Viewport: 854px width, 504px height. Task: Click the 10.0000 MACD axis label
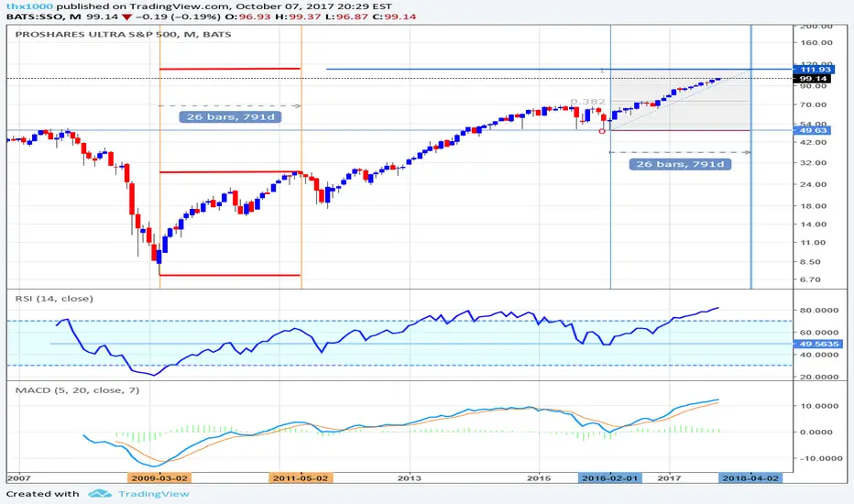tap(818, 406)
